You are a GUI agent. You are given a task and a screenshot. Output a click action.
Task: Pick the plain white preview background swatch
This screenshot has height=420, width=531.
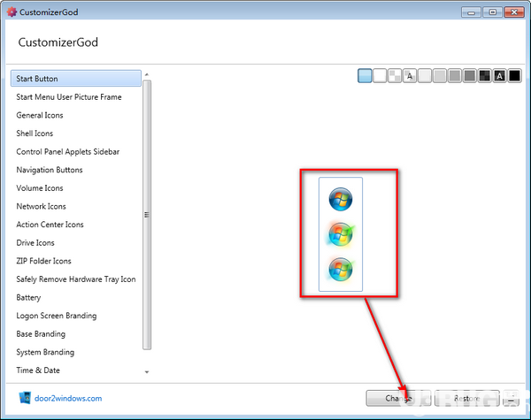point(380,76)
